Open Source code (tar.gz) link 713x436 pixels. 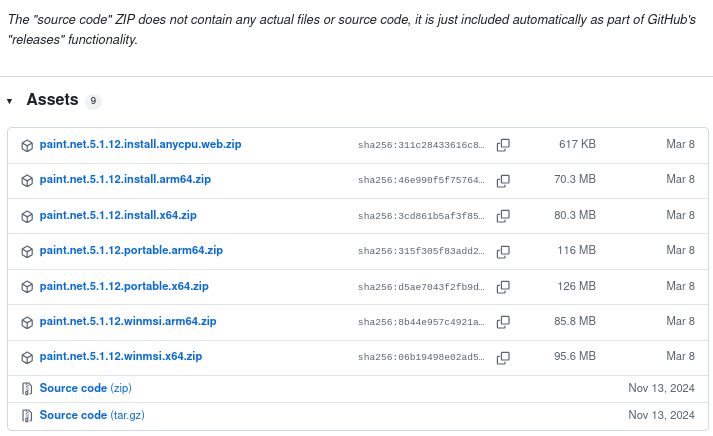[92, 415]
